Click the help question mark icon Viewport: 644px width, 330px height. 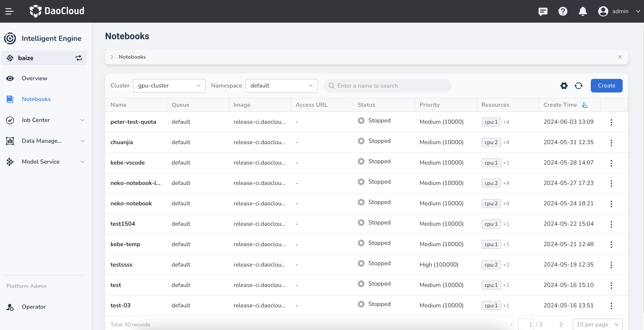point(563,11)
